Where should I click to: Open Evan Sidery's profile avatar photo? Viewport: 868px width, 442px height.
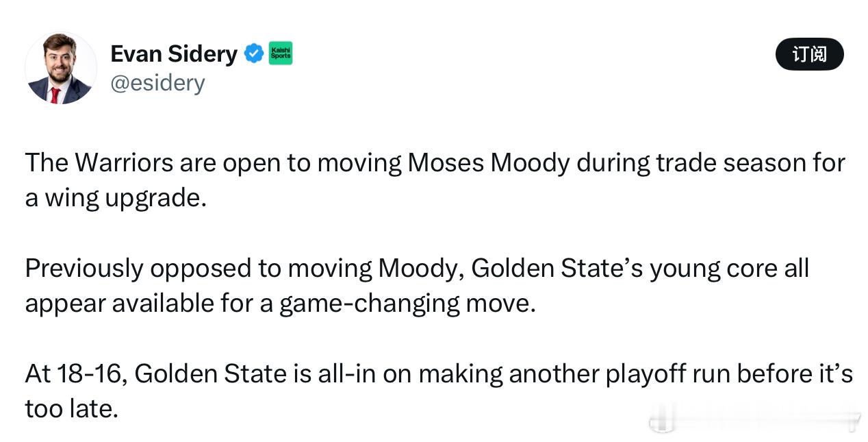60,68
